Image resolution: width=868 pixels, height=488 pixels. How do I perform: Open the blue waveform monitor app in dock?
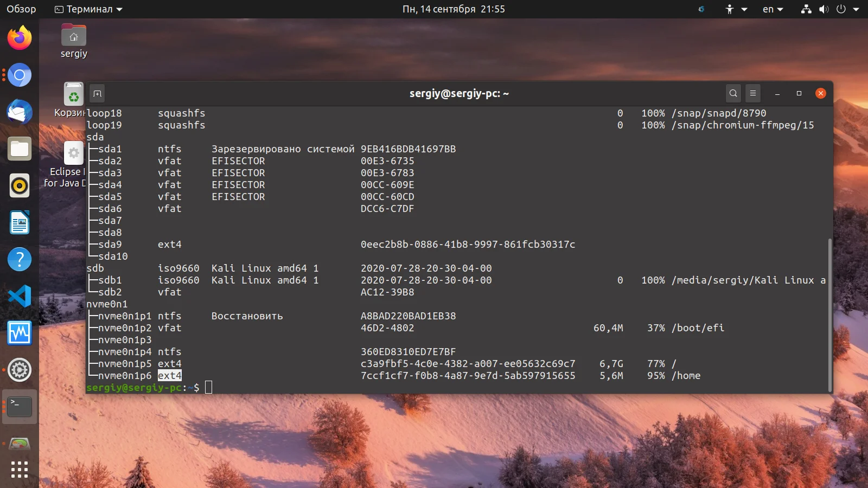20,333
